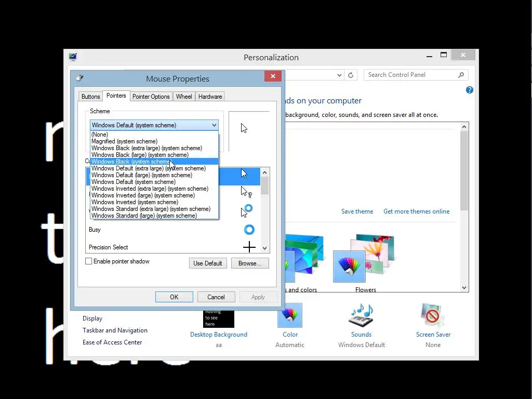532x399 pixels.
Task: Click the Use Default button
Action: [208, 263]
